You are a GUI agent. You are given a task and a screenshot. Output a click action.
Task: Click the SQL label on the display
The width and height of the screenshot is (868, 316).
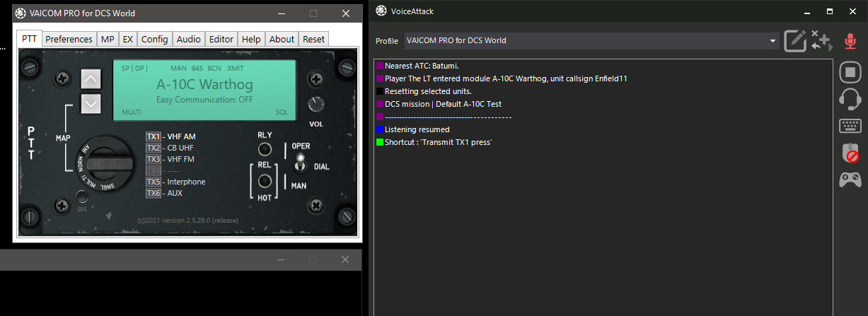pyautogui.click(x=282, y=112)
